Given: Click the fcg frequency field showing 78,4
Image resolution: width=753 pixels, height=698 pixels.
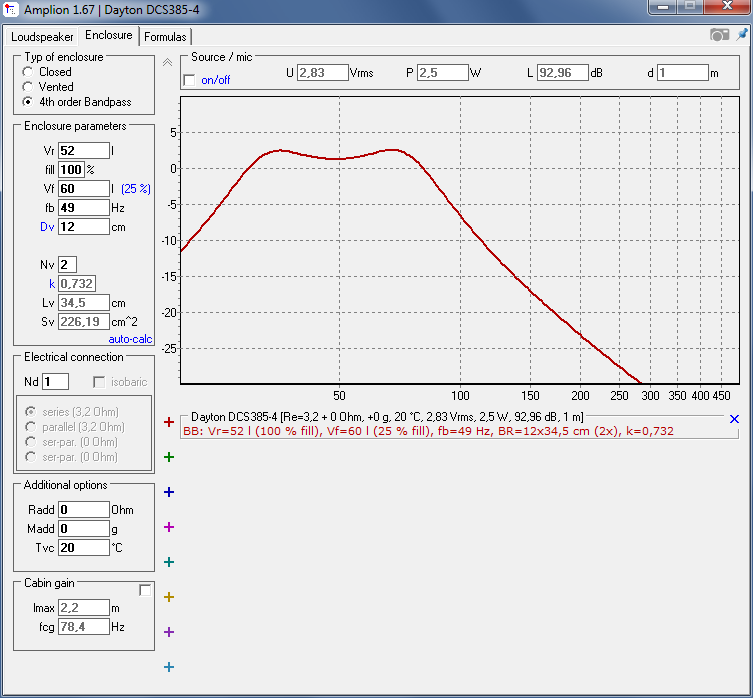Looking at the screenshot, I should coord(84,626).
